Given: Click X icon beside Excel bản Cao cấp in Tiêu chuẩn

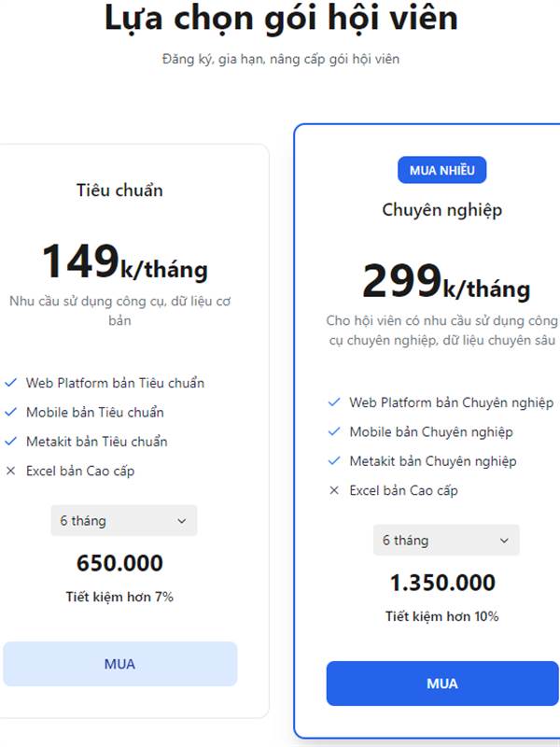Looking at the screenshot, I should click(10, 471).
